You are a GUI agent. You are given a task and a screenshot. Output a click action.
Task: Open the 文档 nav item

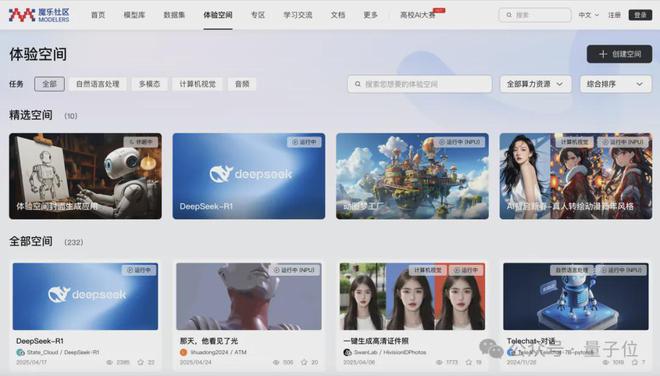[338, 15]
